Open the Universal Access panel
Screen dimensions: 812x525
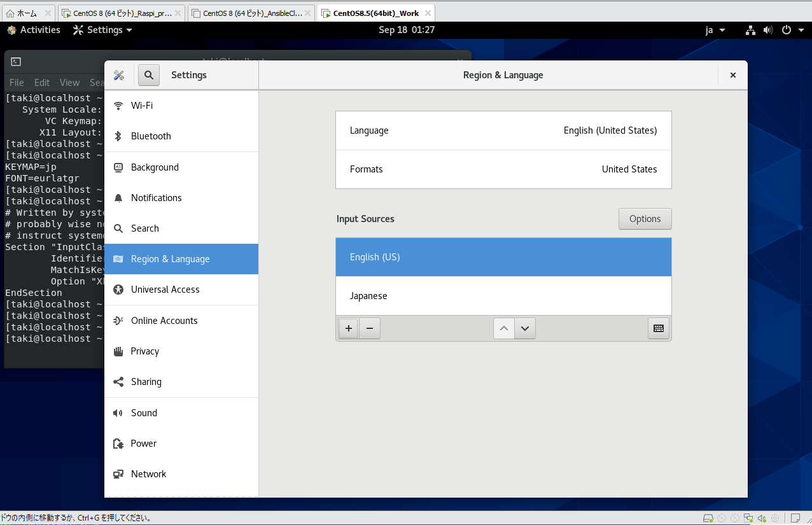181,290
